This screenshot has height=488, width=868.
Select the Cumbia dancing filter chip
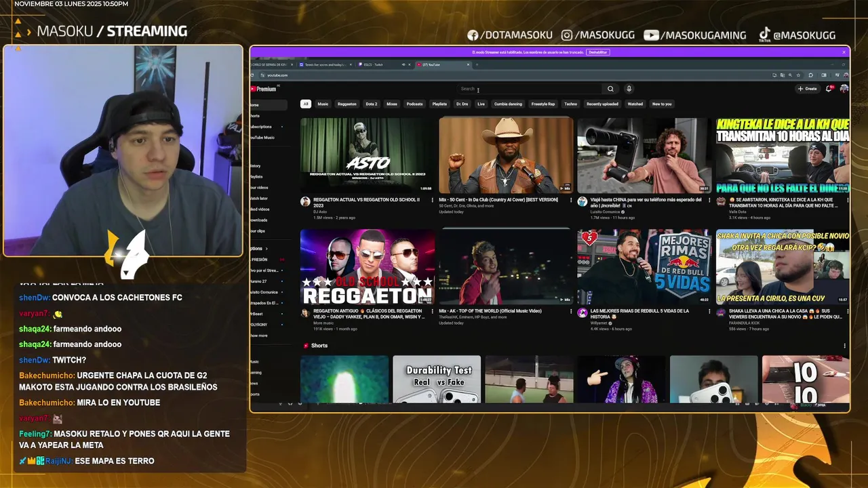508,104
